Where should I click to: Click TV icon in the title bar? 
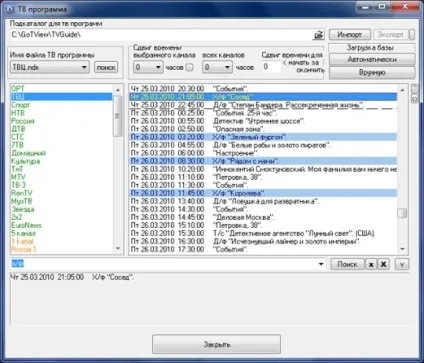tap(9, 8)
